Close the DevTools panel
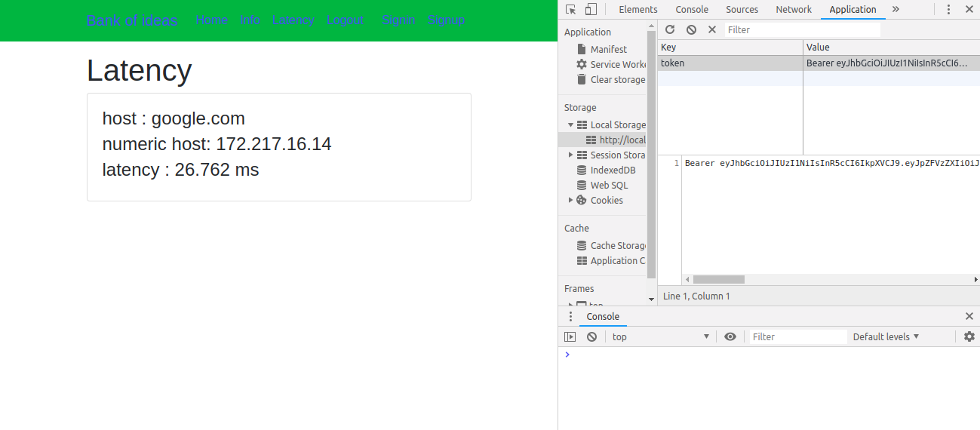The width and height of the screenshot is (980, 430). click(x=969, y=9)
